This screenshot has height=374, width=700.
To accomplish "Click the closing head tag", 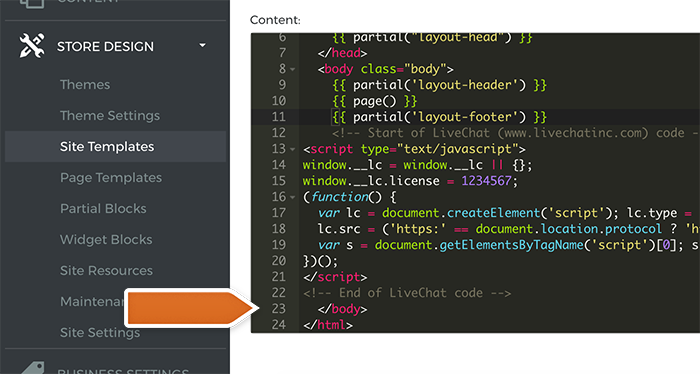I will (342, 53).
